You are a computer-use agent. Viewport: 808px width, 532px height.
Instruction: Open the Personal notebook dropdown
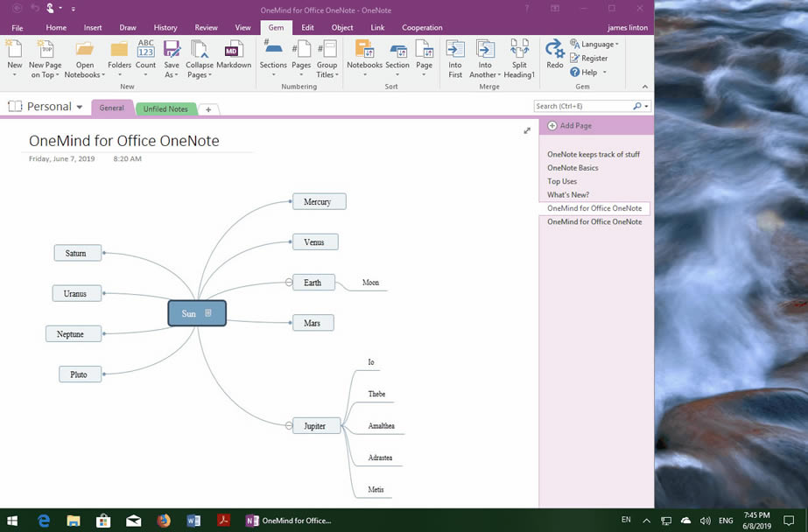[80, 108]
